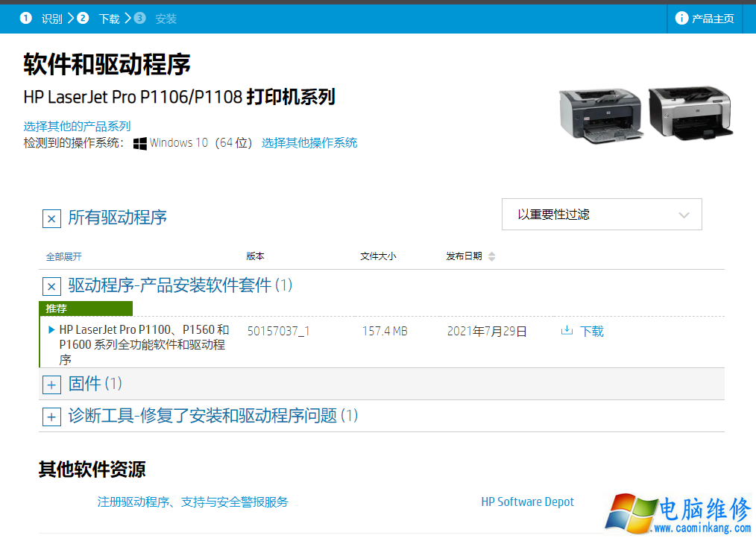Image resolution: width=756 pixels, height=541 pixels.
Task: Click the 文件大小 column header
Action: 378,256
